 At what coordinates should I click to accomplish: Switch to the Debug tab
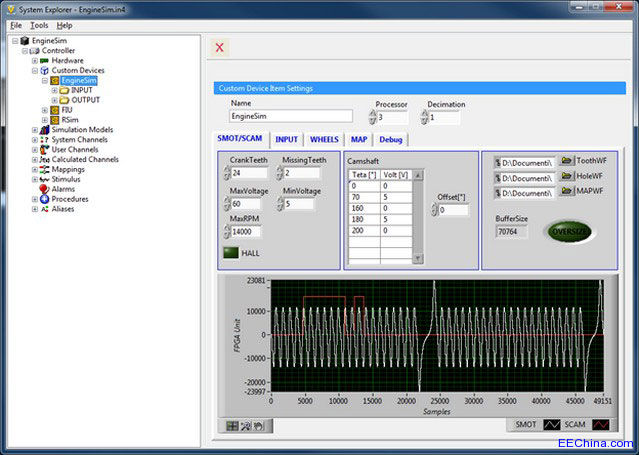coord(391,139)
